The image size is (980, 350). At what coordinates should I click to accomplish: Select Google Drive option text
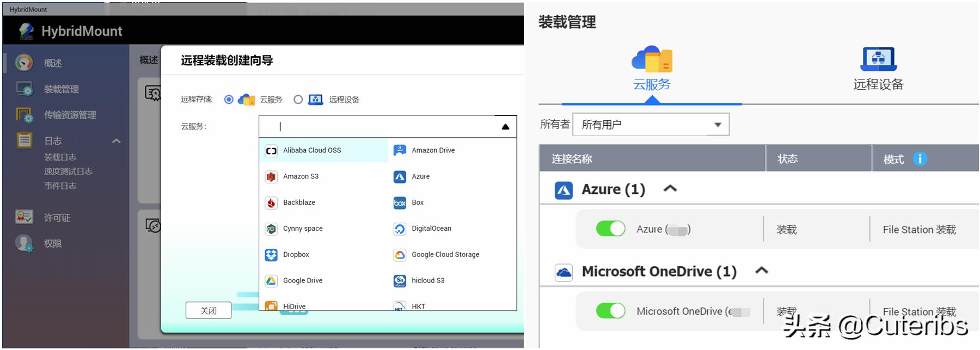pyautogui.click(x=303, y=281)
